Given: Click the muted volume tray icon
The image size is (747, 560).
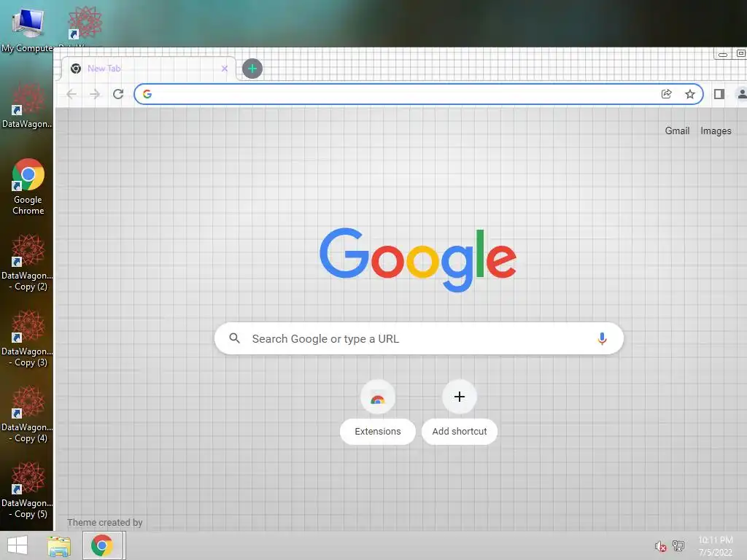Looking at the screenshot, I should [x=660, y=546].
